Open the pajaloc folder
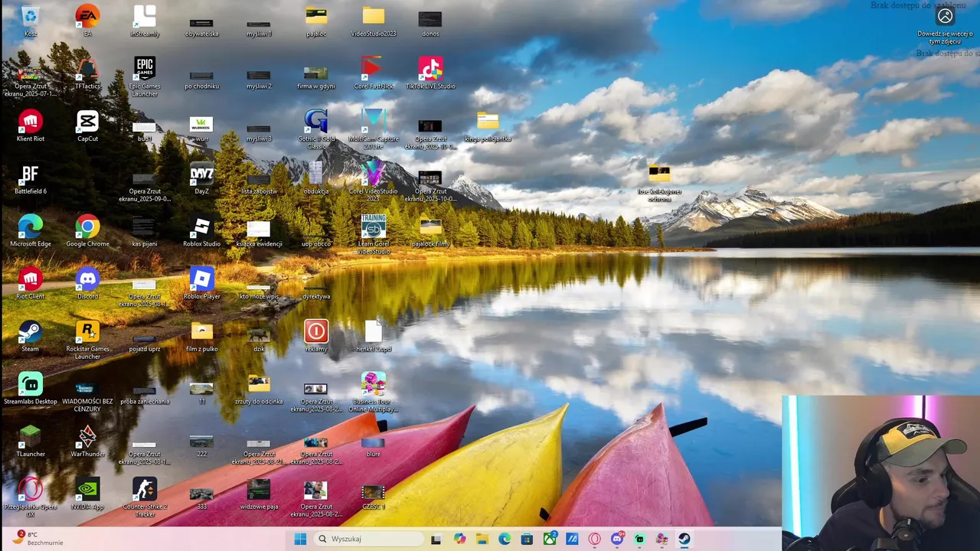 tap(315, 21)
